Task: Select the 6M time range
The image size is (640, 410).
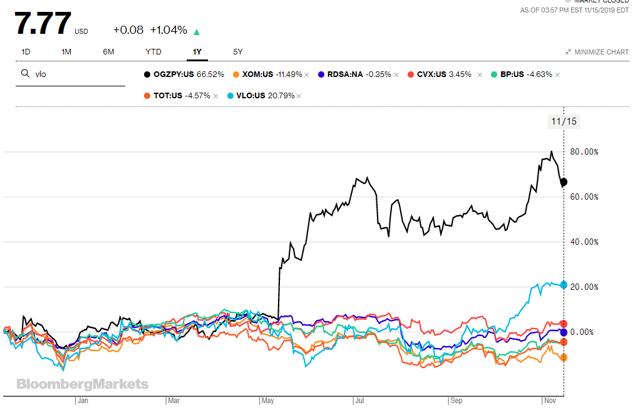Action: coord(108,50)
